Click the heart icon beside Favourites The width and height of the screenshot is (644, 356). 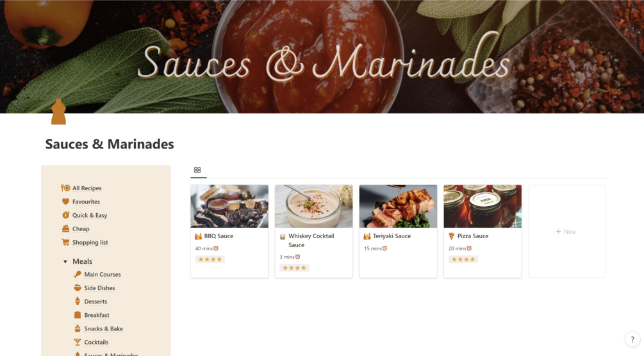[x=65, y=202]
